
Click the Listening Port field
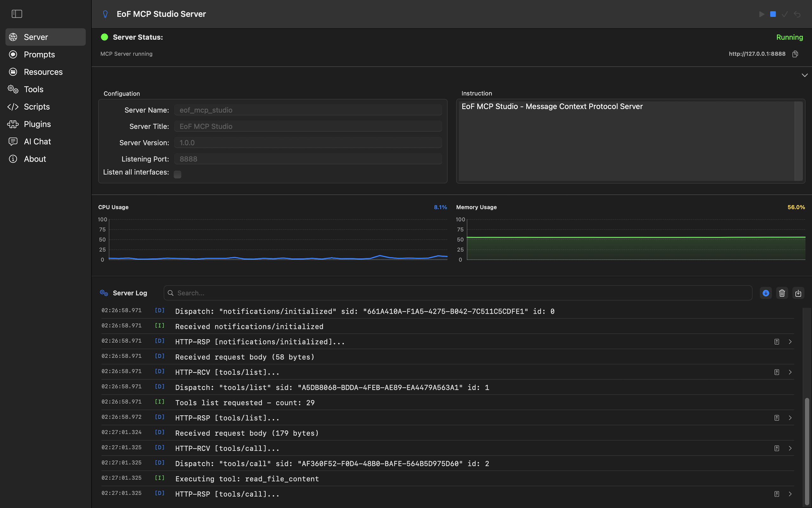(x=308, y=159)
